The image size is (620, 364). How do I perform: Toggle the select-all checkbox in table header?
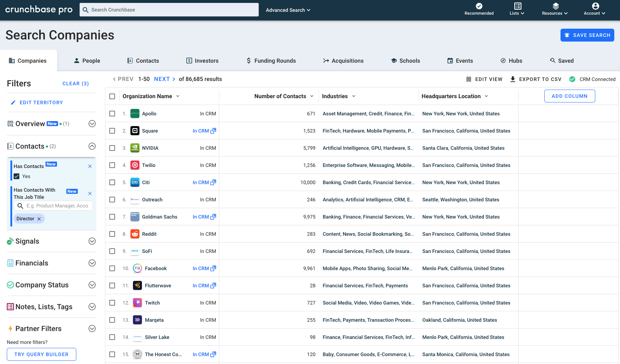click(x=112, y=96)
